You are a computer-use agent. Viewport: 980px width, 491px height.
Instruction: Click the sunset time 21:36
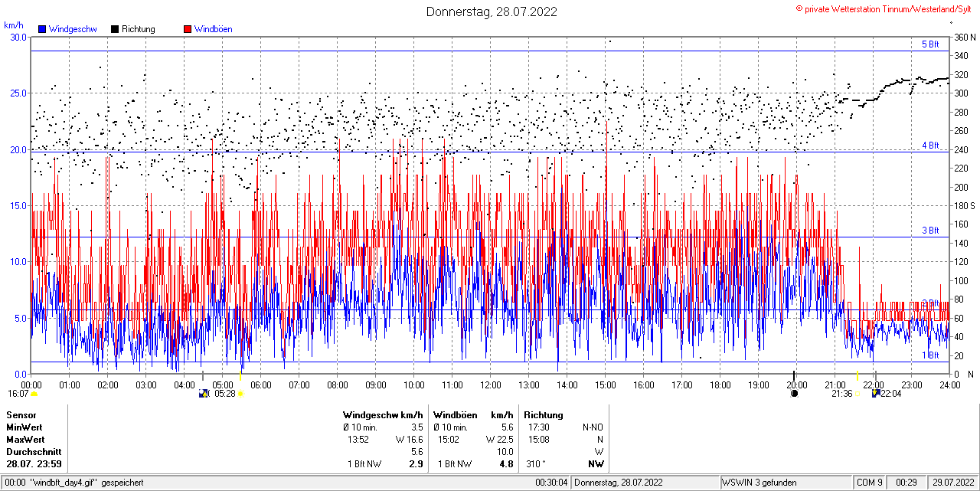click(x=842, y=394)
